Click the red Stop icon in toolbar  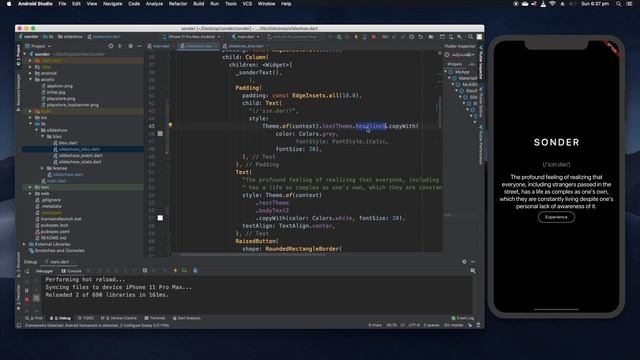[373, 37]
